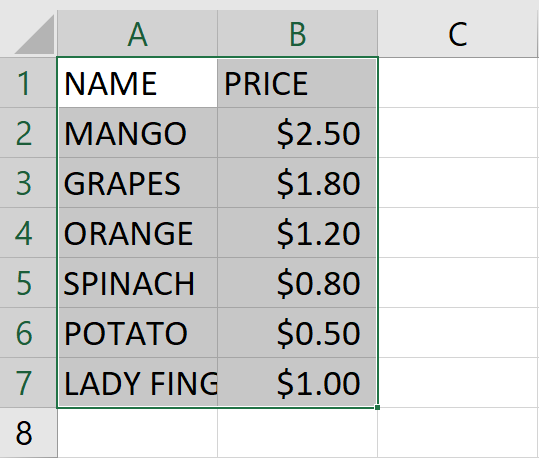Select the MANGO cell
This screenshot has height=458, width=539.
tap(138, 133)
